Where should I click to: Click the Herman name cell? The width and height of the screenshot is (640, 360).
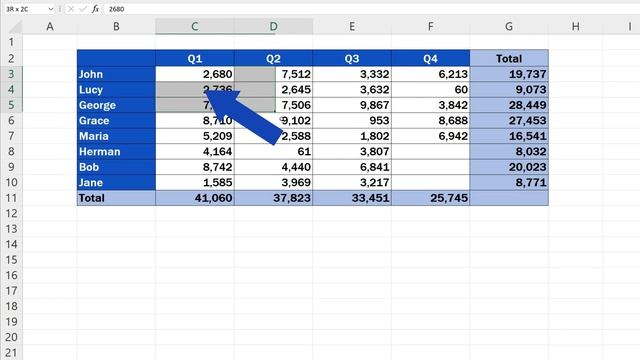click(116, 151)
